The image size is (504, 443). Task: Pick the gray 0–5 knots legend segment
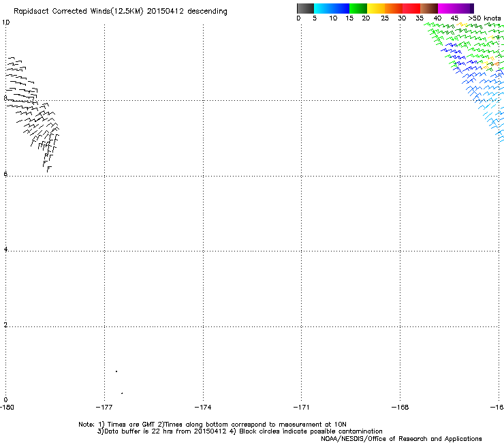pyautogui.click(x=305, y=8)
